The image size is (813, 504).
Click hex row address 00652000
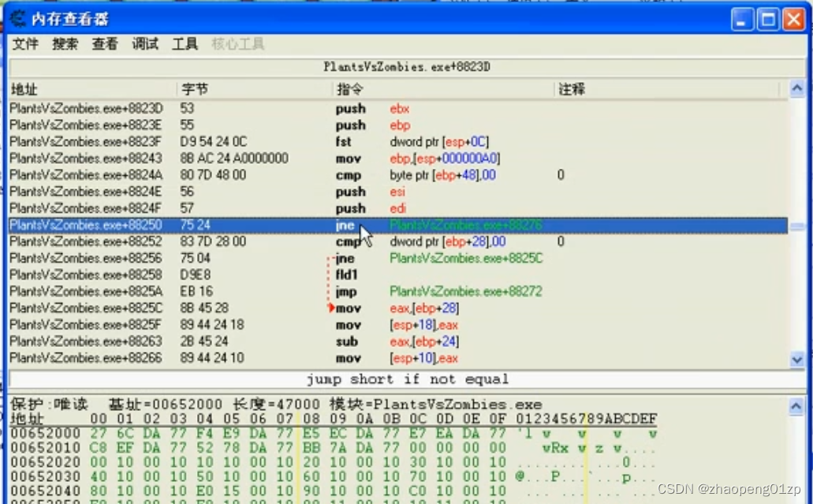click(x=46, y=434)
